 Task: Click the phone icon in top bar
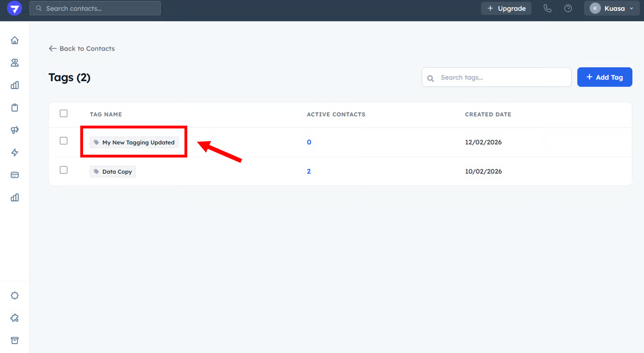pyautogui.click(x=547, y=8)
